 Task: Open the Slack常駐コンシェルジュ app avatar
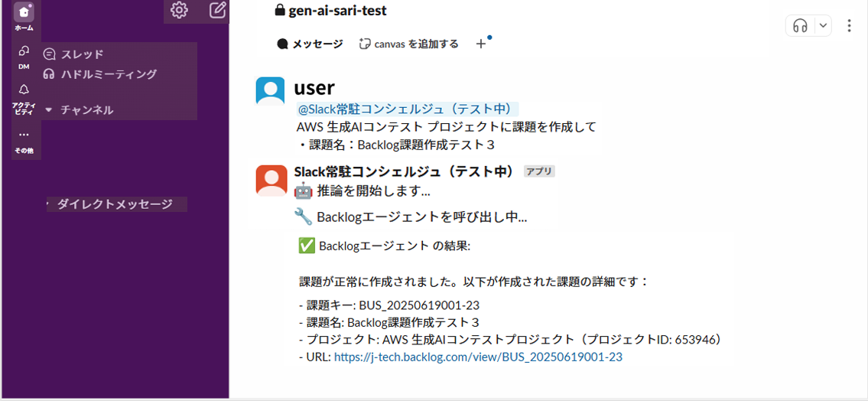point(271,181)
